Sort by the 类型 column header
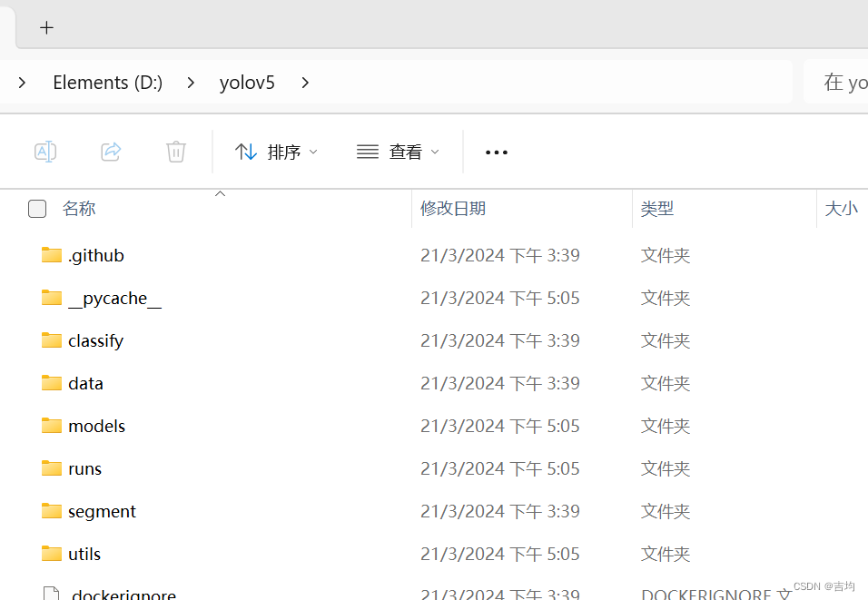Image resolution: width=868 pixels, height=600 pixels. tap(657, 209)
